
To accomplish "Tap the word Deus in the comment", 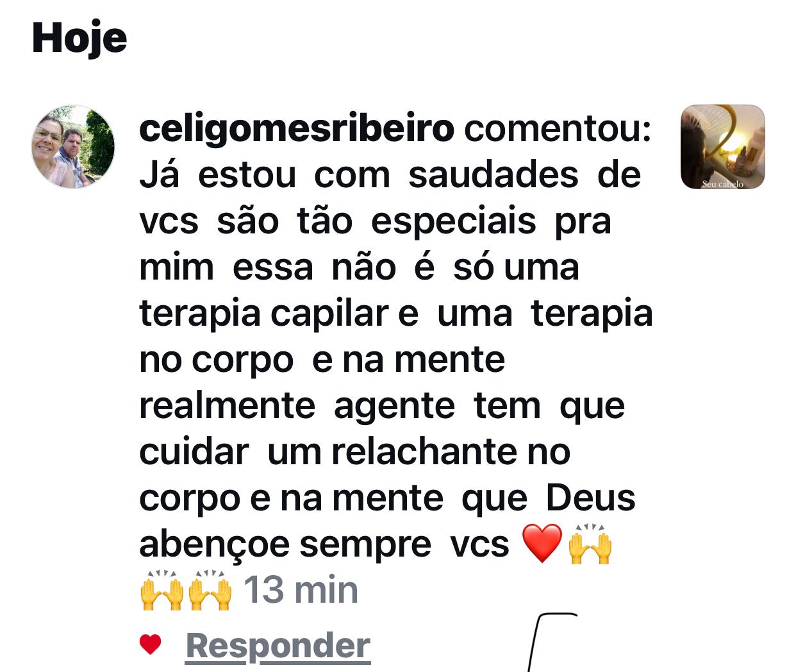I will point(590,498).
